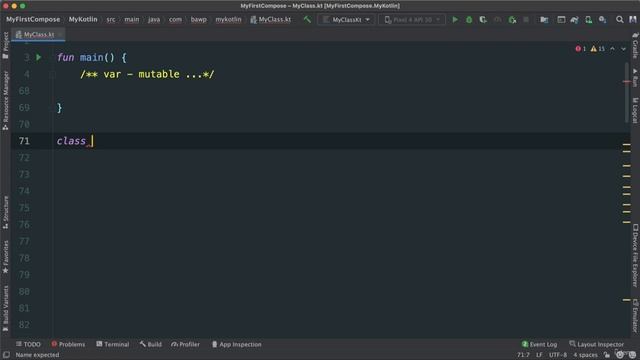
Task: Click the src breadcrumb
Action: click(111, 19)
